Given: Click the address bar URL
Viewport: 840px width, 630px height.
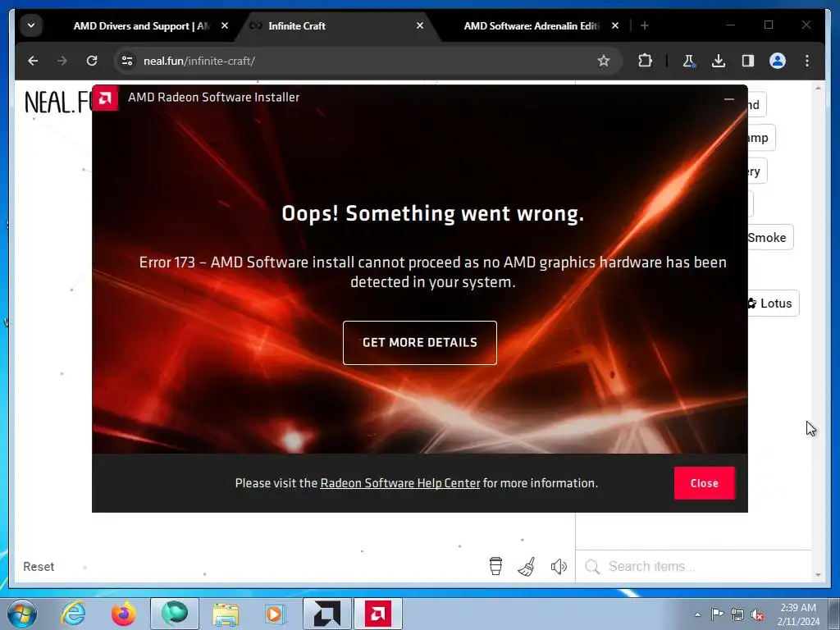Looking at the screenshot, I should [199, 61].
